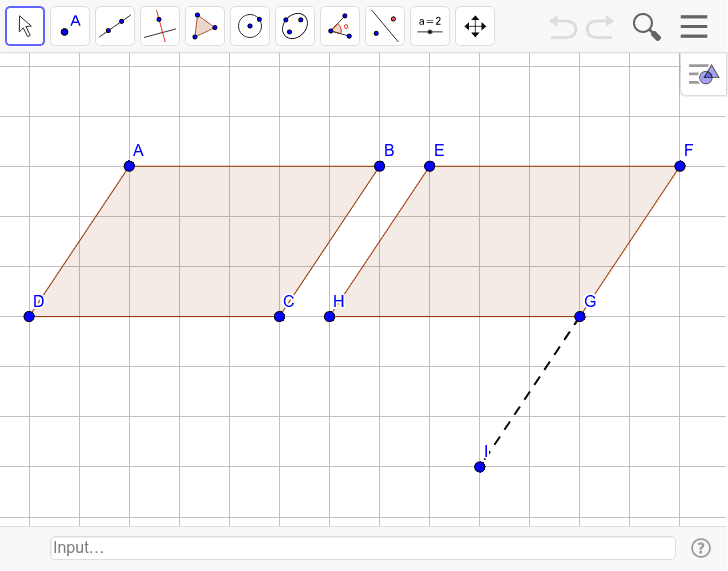Click the Undo arrow
This screenshot has height=571, width=728.
563,27
